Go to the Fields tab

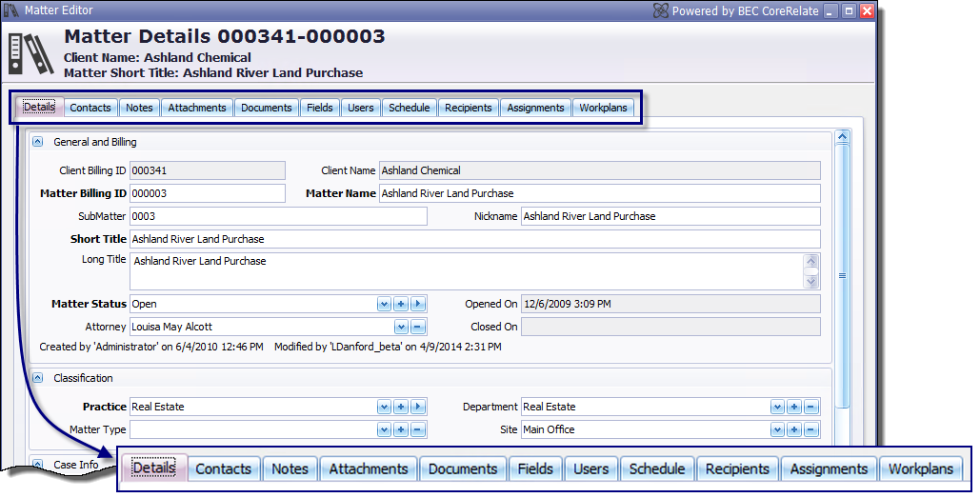coord(320,108)
